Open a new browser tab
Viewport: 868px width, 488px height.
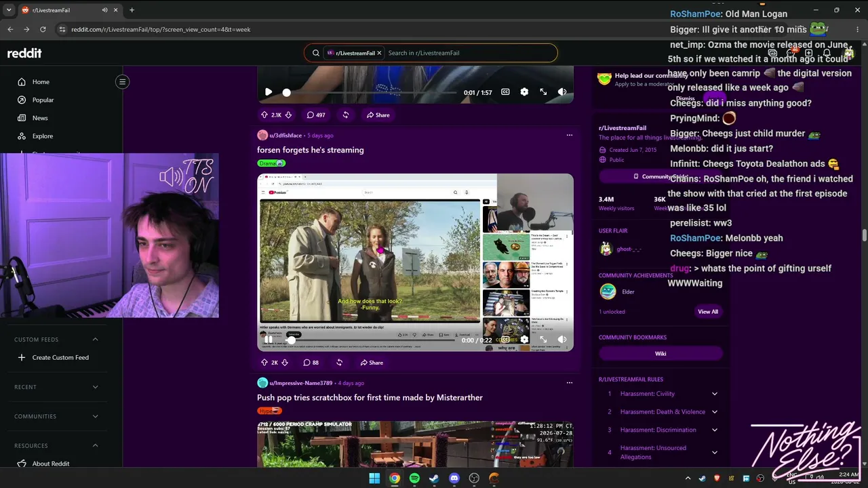pos(132,10)
